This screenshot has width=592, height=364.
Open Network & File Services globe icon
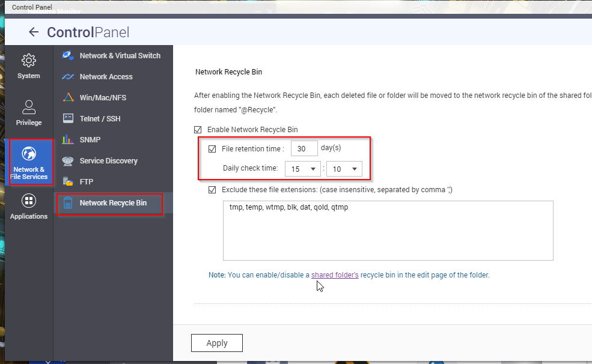pos(29,154)
